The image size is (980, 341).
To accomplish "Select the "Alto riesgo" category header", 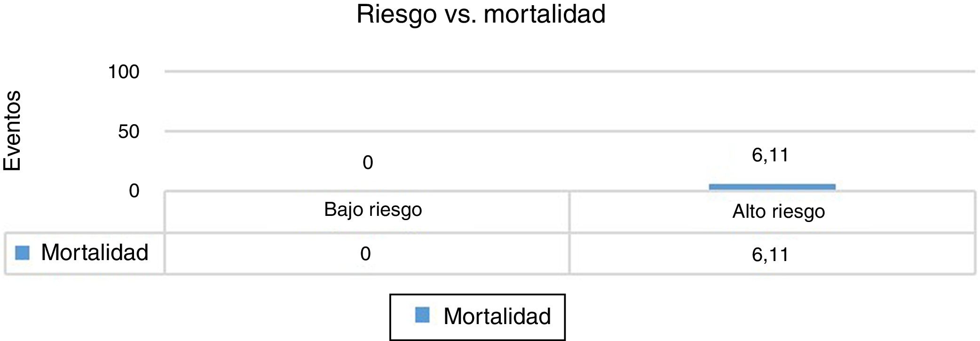I will 778,212.
